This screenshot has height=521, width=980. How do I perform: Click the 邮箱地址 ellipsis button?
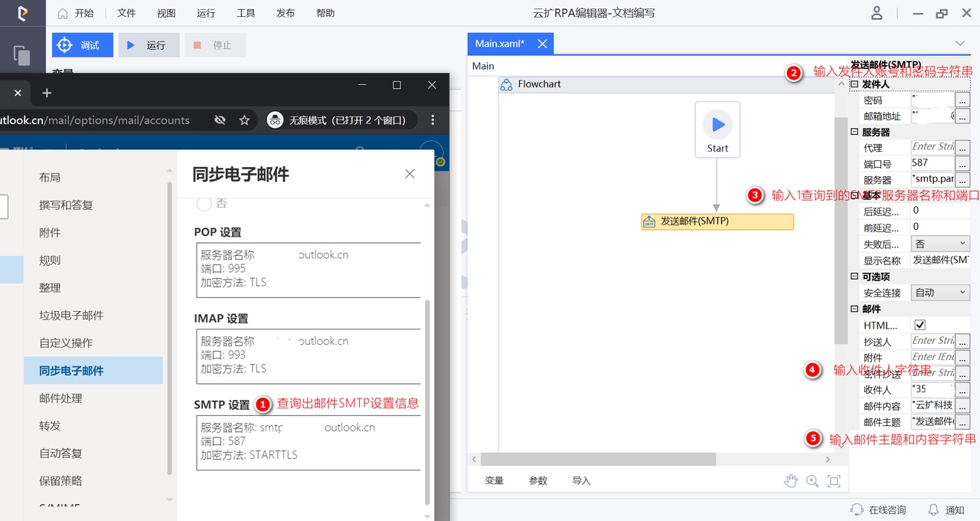point(962,116)
